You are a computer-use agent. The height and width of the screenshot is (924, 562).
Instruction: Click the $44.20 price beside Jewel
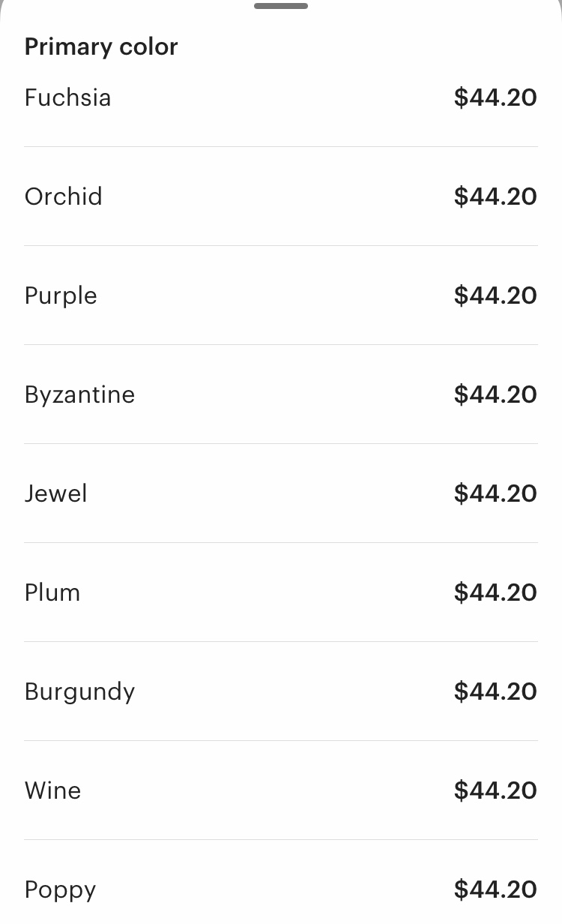click(x=495, y=493)
